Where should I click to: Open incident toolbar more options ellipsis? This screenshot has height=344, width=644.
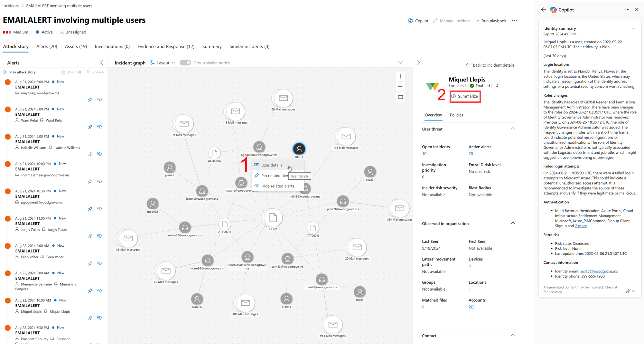[514, 21]
